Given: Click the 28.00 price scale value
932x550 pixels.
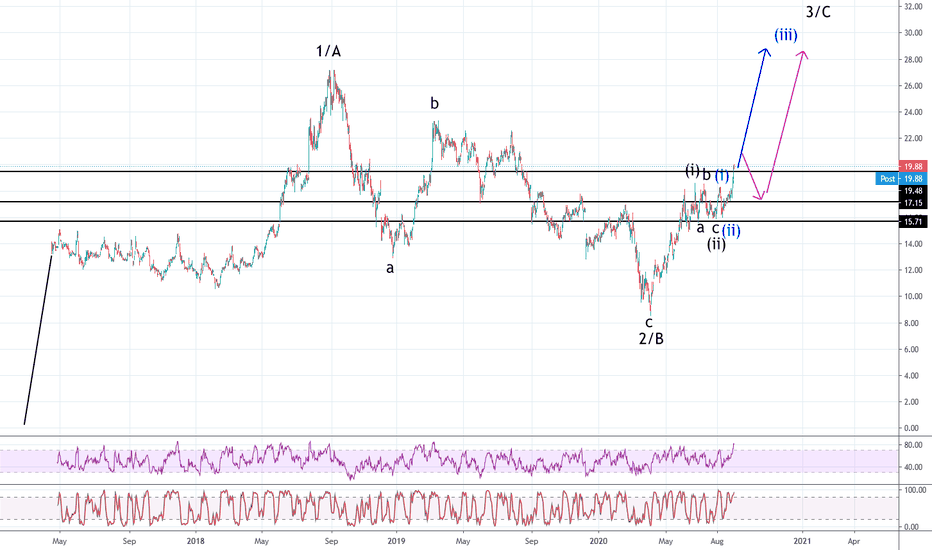Looking at the screenshot, I should (913, 59).
